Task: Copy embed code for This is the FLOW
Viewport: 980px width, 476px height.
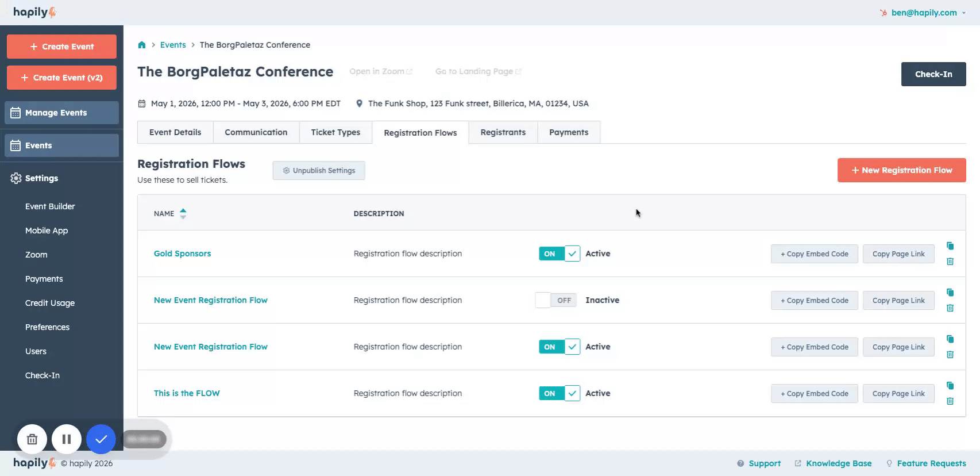Action: pyautogui.click(x=815, y=393)
